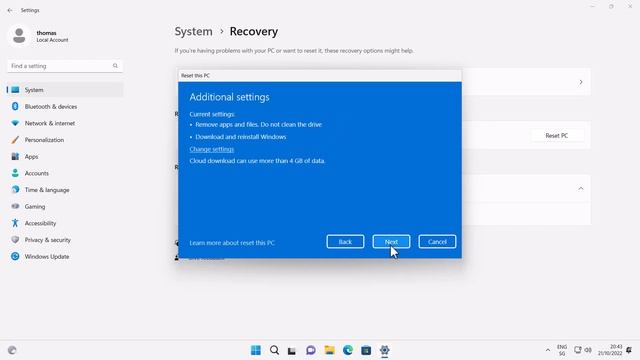This screenshot has width=640, height=360.
Task: Open Personalization settings
Action: (x=64, y=140)
